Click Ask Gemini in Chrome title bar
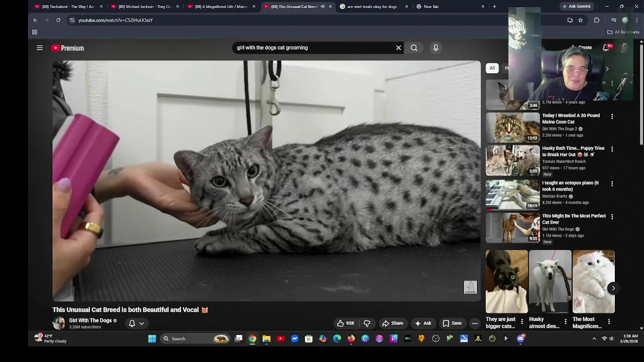Viewport: 644px width, 362px height. point(576,7)
